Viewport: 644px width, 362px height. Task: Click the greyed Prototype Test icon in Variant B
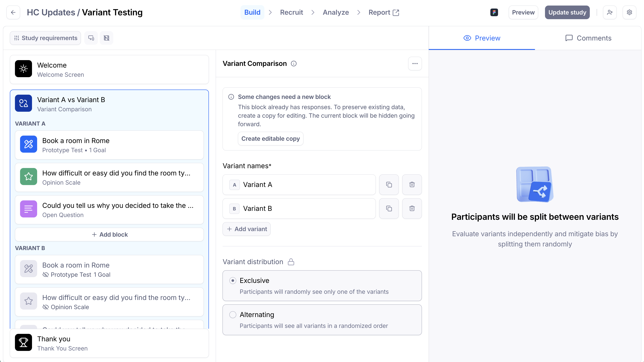[29, 269]
